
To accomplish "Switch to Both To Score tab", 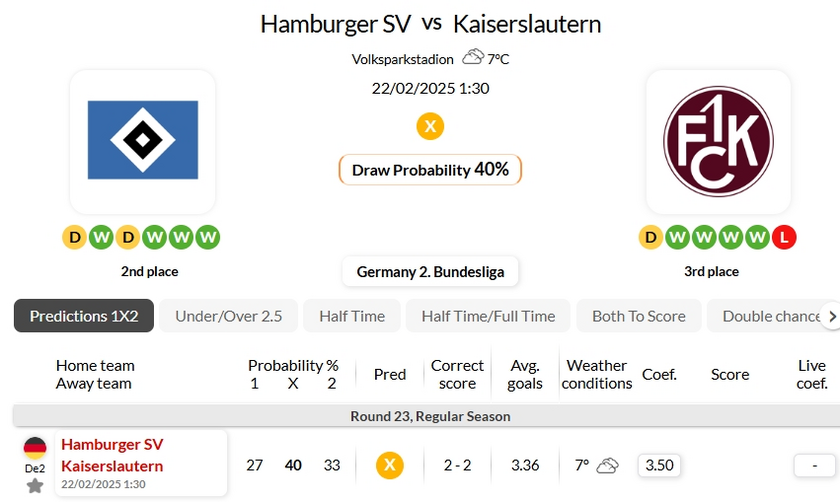I will pyautogui.click(x=639, y=316).
